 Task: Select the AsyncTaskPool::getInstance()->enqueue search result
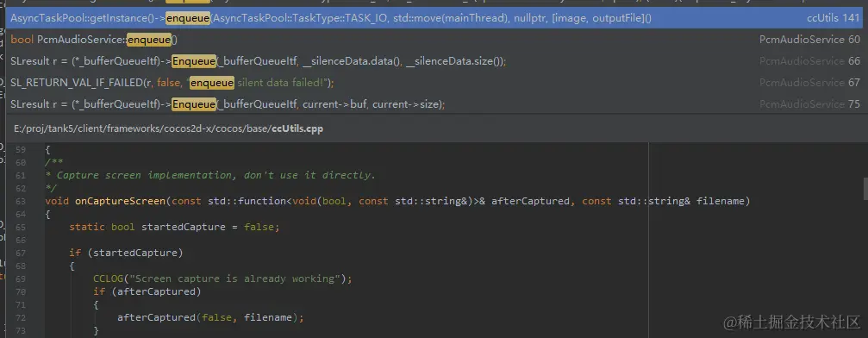coord(434,18)
